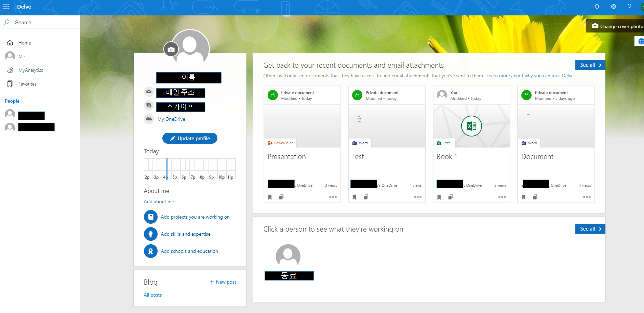
Task: Click the mail envelope icon in profile
Action: (149, 92)
